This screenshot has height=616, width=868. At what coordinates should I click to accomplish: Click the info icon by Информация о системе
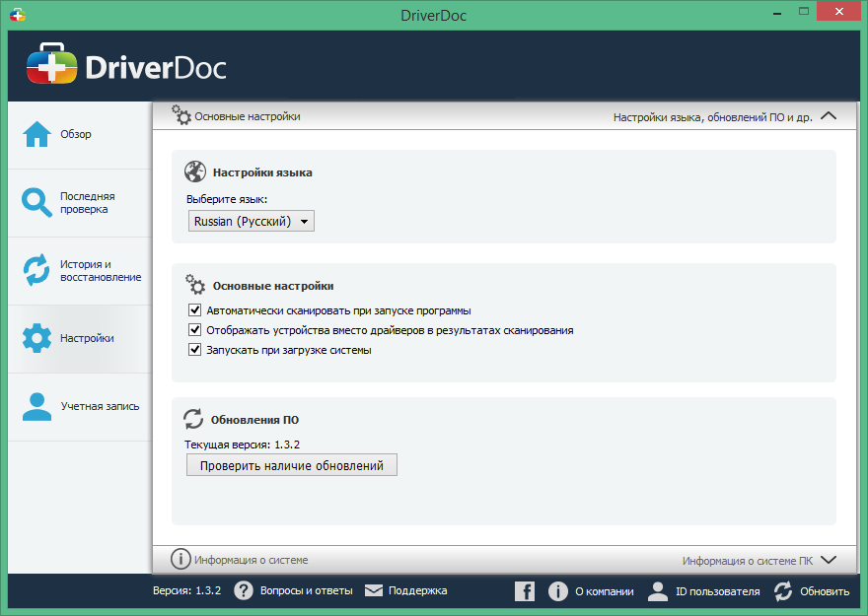pyautogui.click(x=181, y=559)
